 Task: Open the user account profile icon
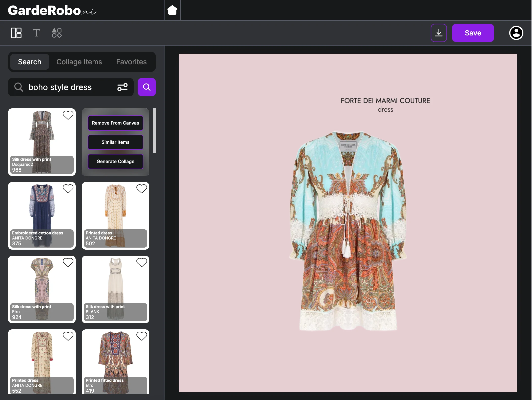point(516,33)
